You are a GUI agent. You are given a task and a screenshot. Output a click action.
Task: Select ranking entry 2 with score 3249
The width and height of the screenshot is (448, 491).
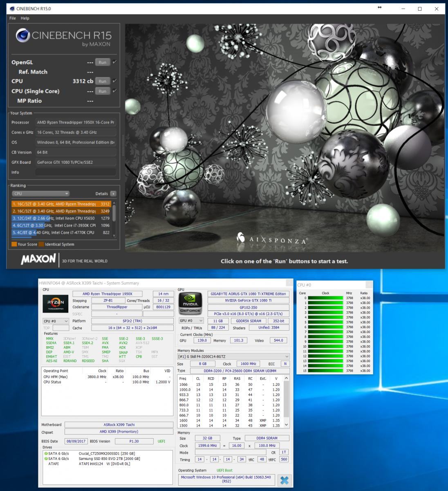click(x=61, y=211)
